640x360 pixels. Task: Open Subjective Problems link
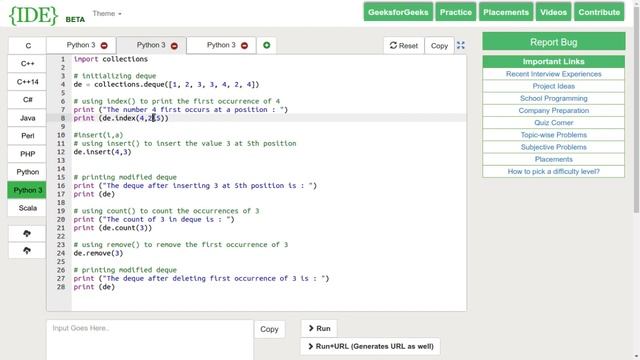point(553,147)
